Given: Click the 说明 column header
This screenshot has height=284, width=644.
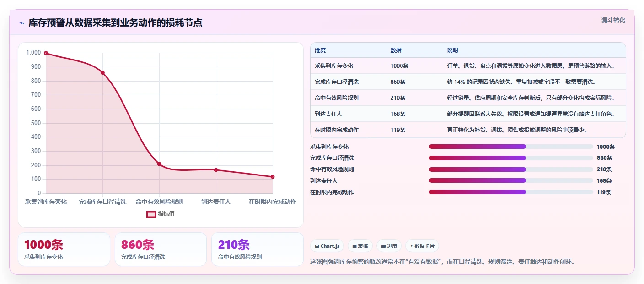Looking at the screenshot, I should click(452, 50).
